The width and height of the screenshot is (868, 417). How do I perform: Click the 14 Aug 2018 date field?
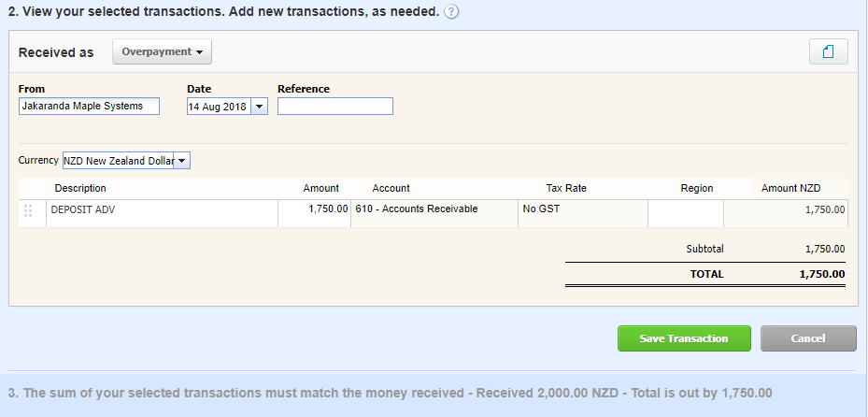coord(220,107)
